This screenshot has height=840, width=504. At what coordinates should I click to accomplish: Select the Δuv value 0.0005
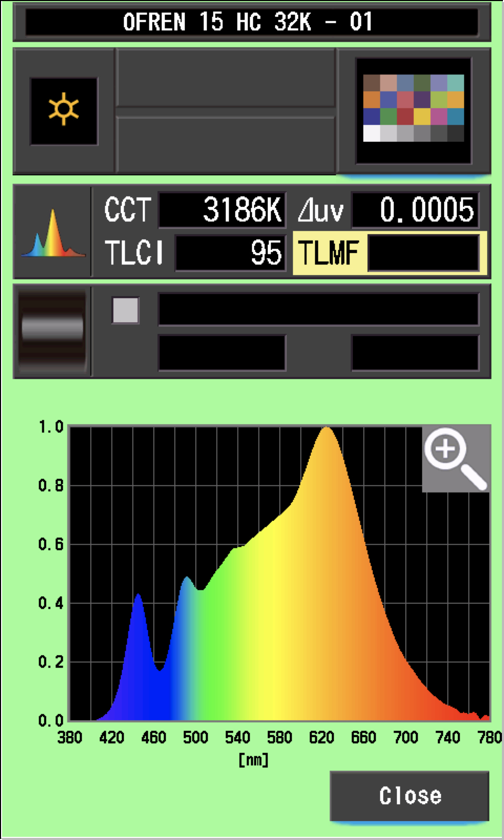415,210
